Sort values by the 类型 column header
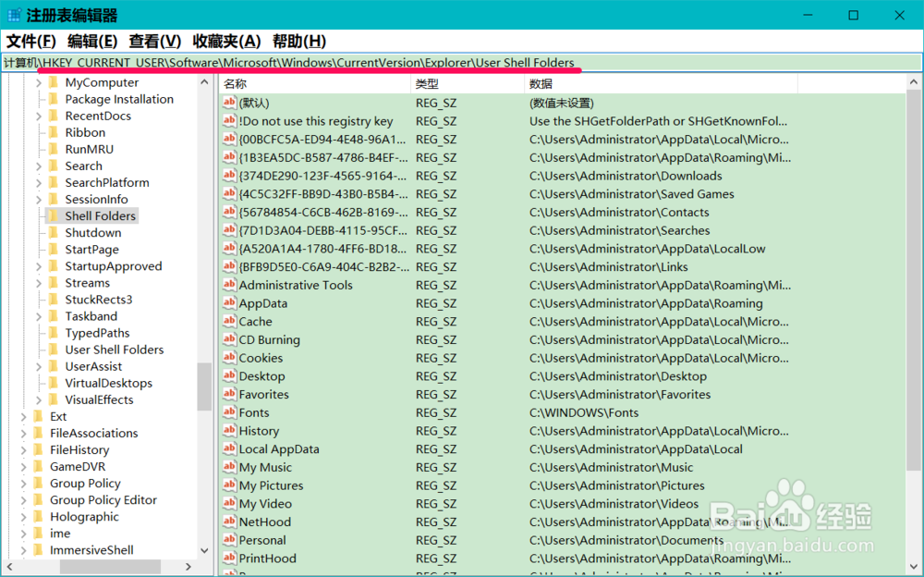The height and width of the screenshot is (577, 924). [x=468, y=84]
